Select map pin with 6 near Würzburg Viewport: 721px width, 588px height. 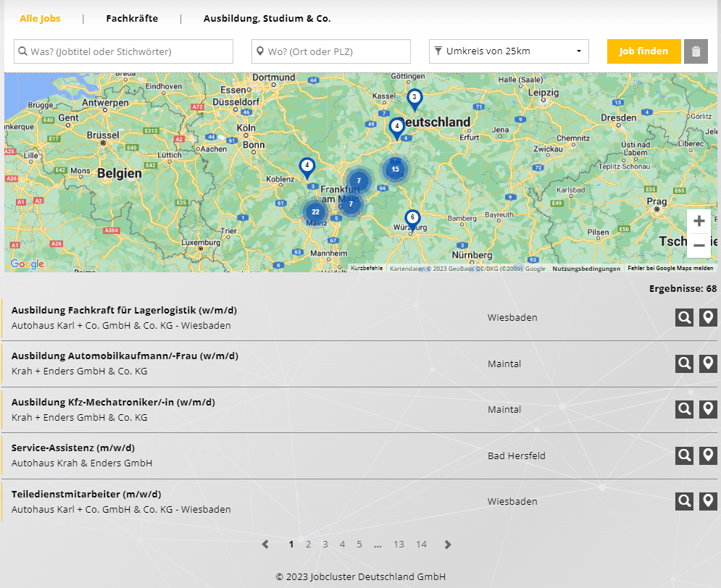pyautogui.click(x=412, y=218)
